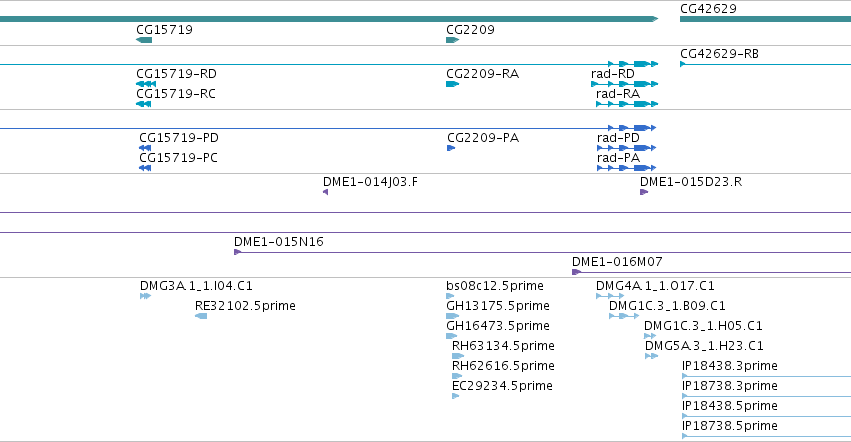Click the glyph under RH63134.5prime

[x=458, y=356]
